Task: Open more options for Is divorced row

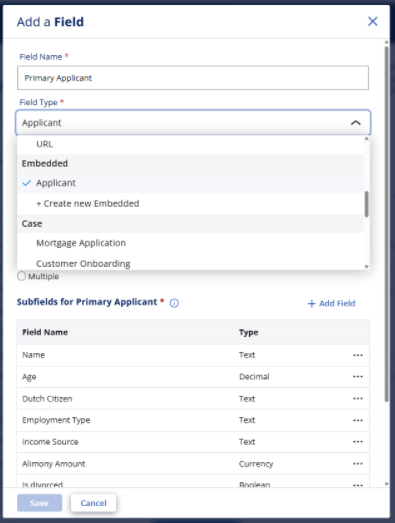Action: 358,485
